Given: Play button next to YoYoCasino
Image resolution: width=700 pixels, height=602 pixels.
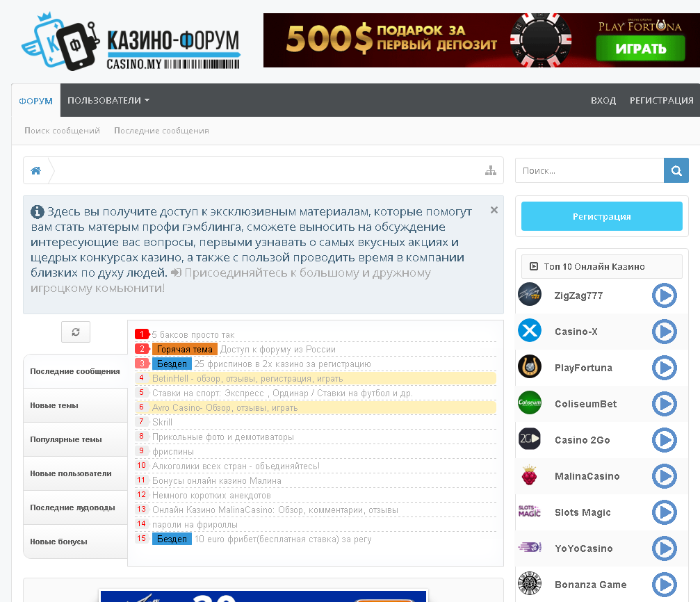Looking at the screenshot, I should [x=665, y=549].
